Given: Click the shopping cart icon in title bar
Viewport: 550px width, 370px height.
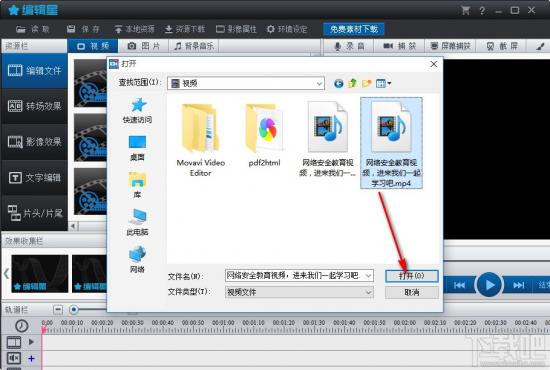Looking at the screenshot, I should coord(466,10).
